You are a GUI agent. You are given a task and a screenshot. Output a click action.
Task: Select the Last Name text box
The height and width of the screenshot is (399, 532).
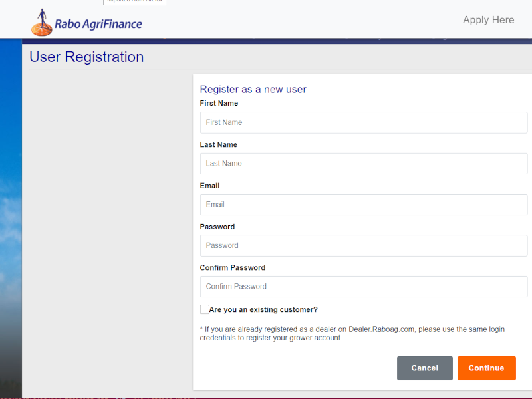pyautogui.click(x=363, y=164)
